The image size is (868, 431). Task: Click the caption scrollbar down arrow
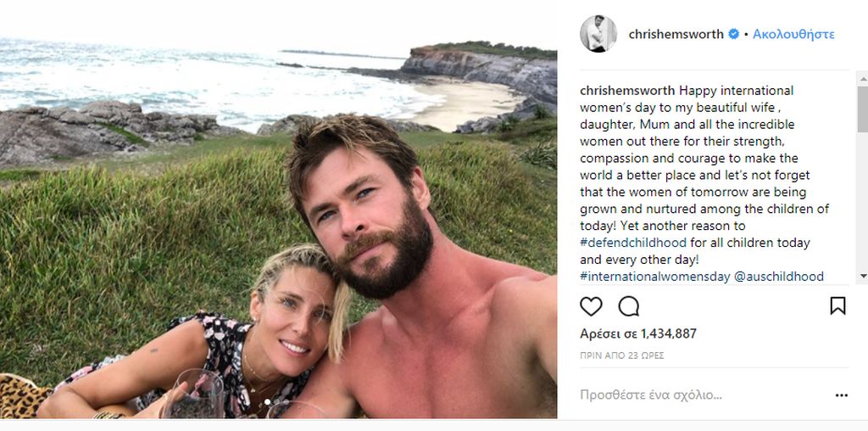(x=862, y=277)
